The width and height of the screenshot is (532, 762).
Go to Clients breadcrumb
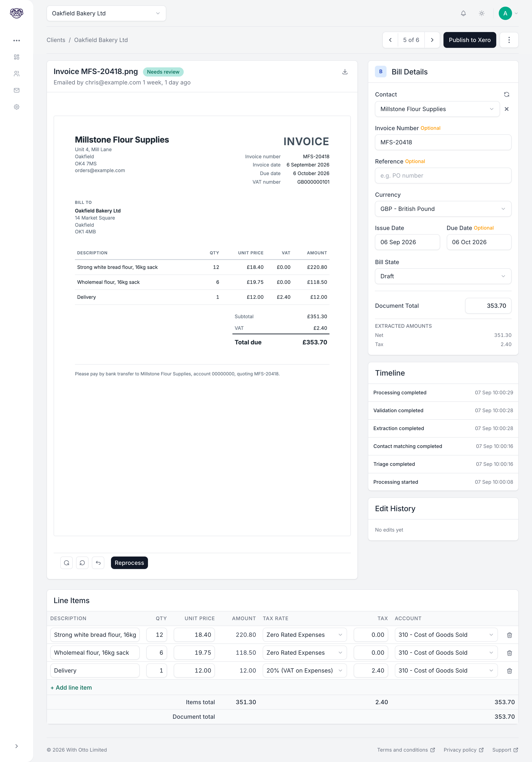click(56, 40)
